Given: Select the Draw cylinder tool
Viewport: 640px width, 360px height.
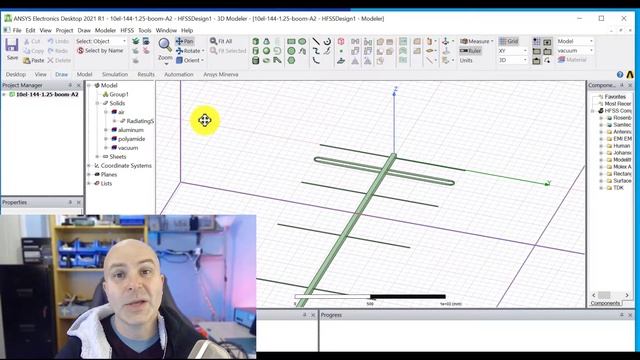Looking at the screenshot, I should pyautogui.click(x=256, y=51).
